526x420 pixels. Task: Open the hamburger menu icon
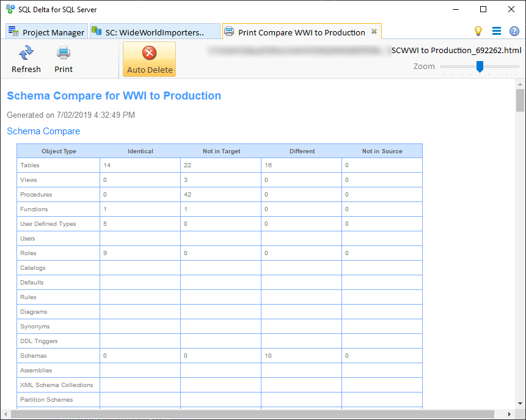pos(497,31)
